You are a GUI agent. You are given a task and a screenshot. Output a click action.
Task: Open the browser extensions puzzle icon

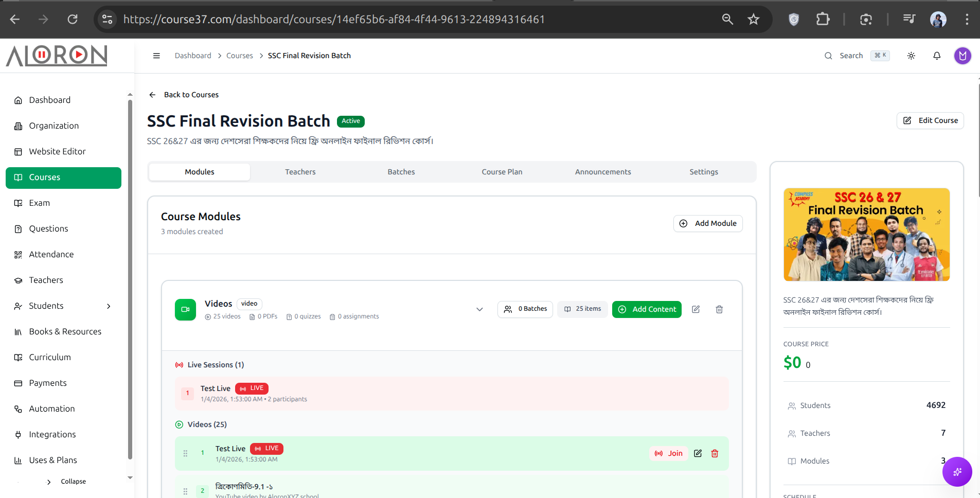tap(823, 20)
